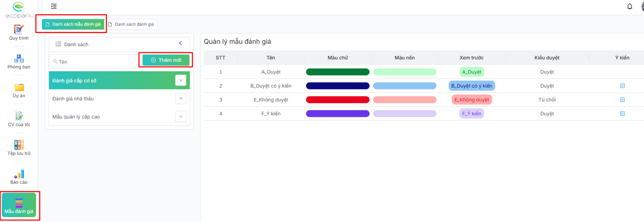
Task: Expand Mẫu quản lý cấp cao dropdown arrow
Action: 181,116
